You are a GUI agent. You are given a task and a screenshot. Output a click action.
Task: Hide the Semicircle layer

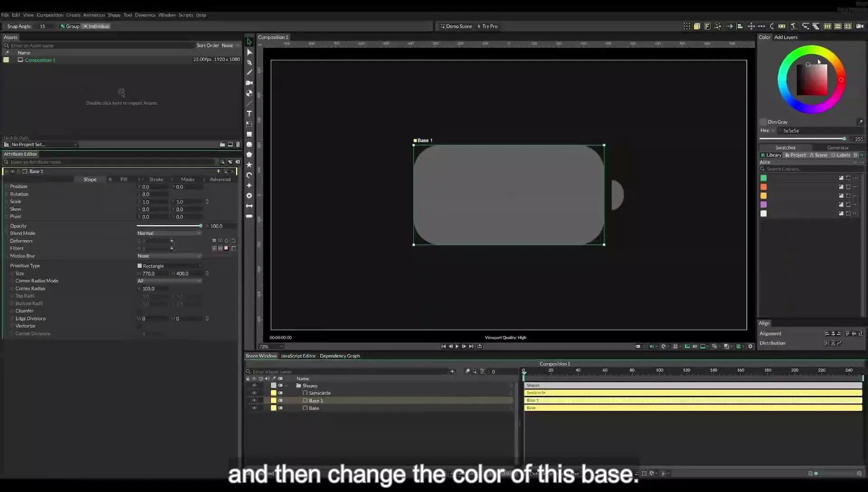254,393
